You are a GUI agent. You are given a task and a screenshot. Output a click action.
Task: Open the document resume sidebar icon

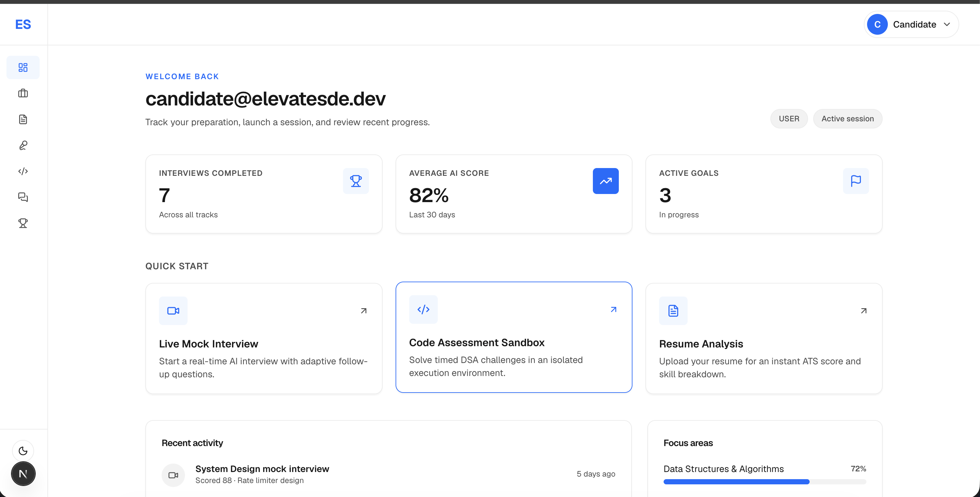point(23,119)
